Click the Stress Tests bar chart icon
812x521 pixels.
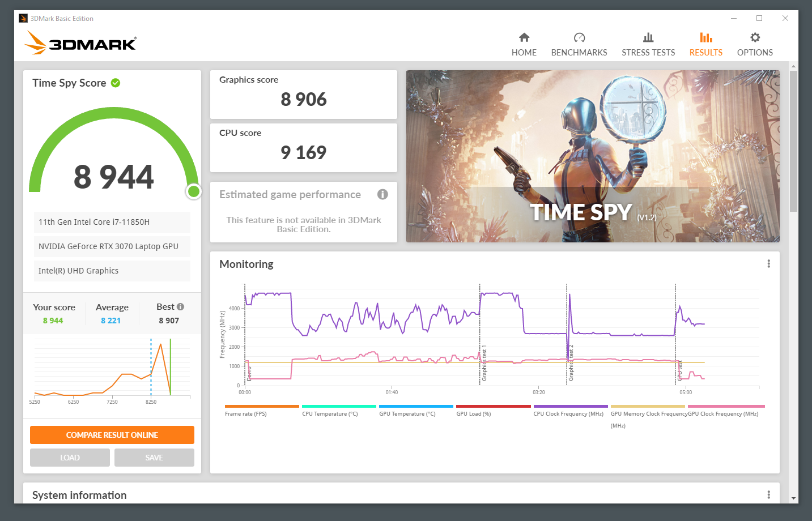tap(648, 37)
